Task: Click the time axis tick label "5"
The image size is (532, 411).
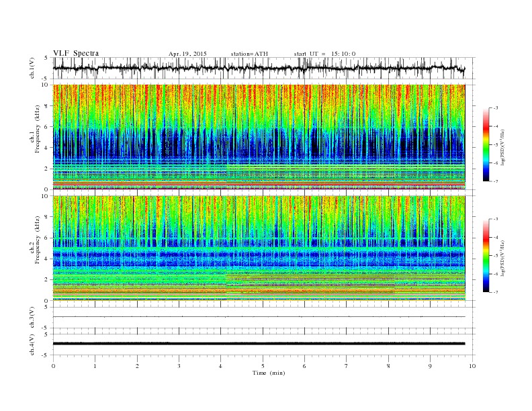Action: 263,366
